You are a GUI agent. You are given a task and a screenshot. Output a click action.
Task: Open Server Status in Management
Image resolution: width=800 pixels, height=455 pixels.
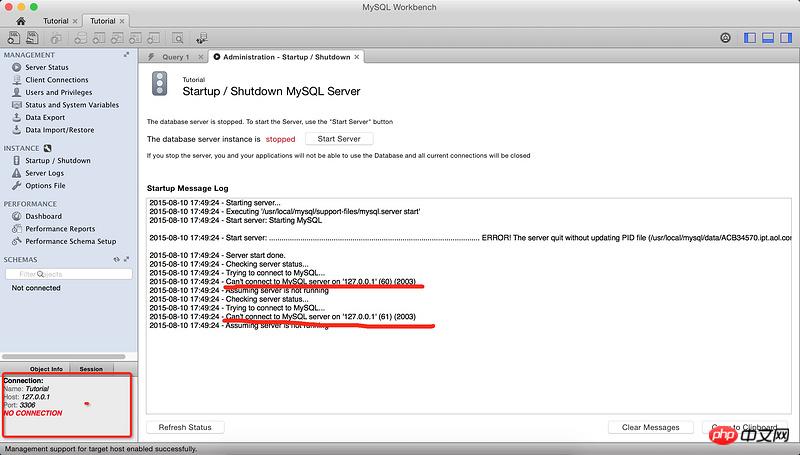(46, 67)
